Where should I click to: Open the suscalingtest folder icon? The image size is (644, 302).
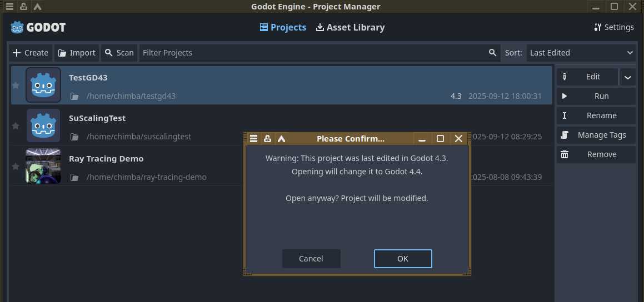(74, 137)
